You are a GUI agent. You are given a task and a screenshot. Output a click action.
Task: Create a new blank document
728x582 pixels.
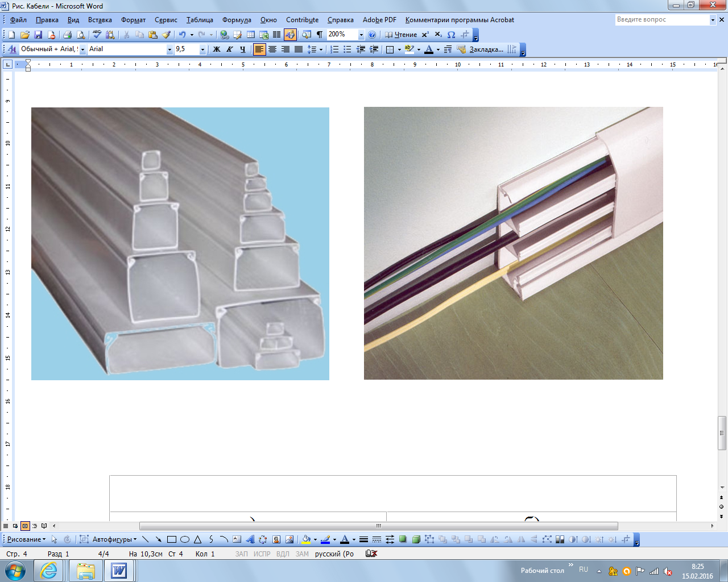11,35
